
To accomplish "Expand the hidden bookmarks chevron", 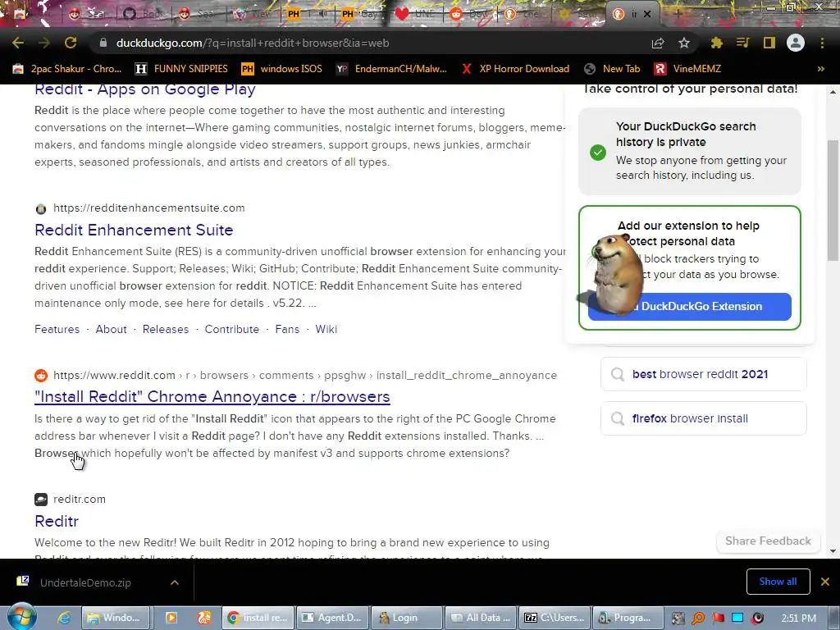I will 820,69.
